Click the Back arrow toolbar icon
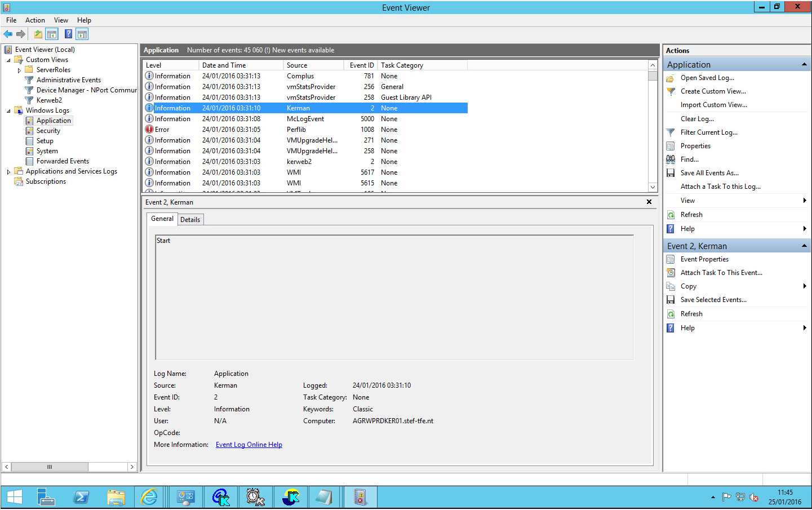Image resolution: width=812 pixels, height=510 pixels. point(8,34)
